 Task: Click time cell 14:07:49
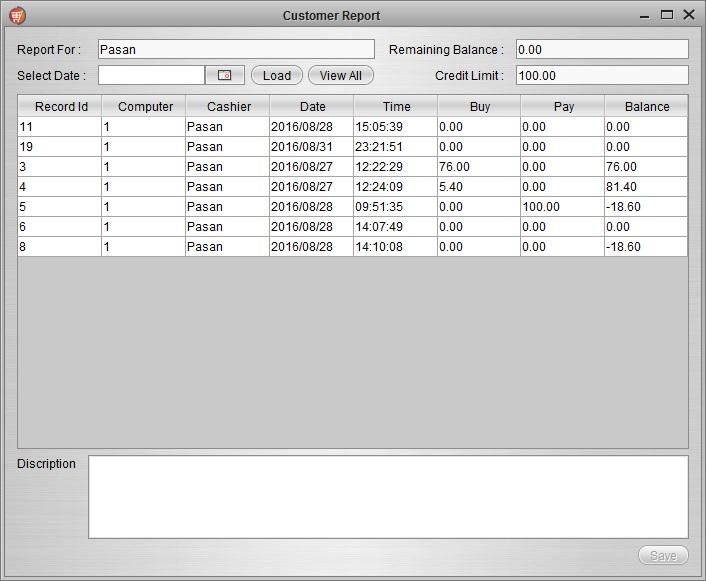click(x=395, y=227)
